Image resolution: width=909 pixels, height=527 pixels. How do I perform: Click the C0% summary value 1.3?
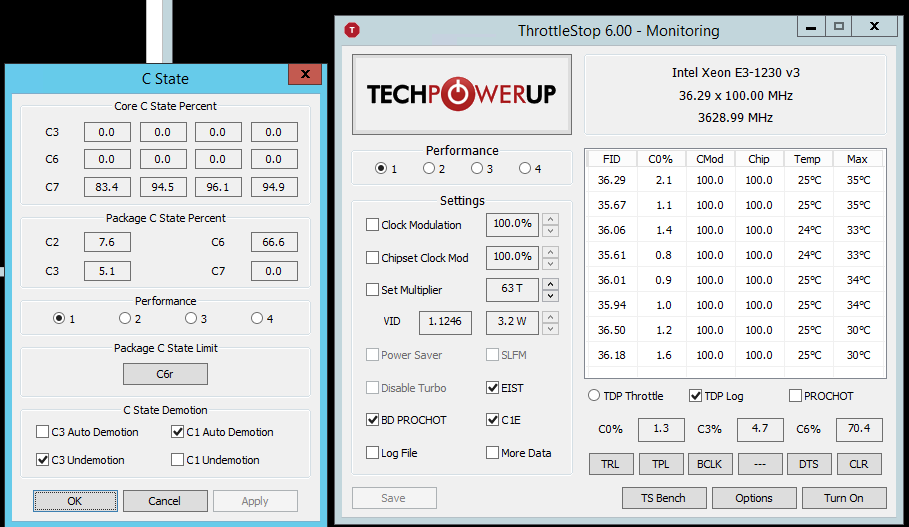tap(661, 430)
